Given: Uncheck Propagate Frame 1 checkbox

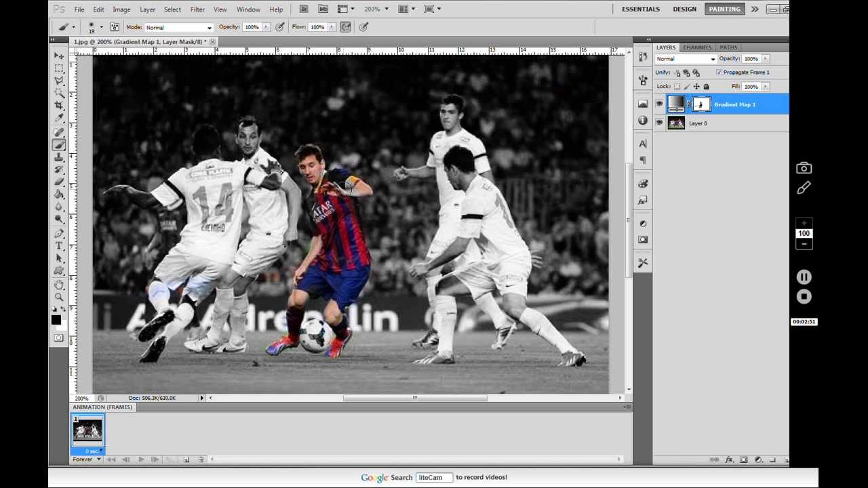Looking at the screenshot, I should (719, 73).
